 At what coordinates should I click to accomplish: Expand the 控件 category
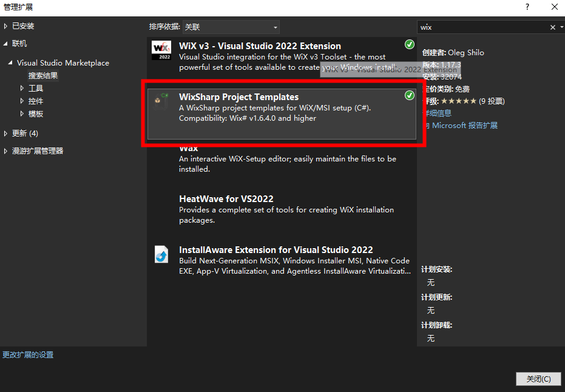pos(22,101)
